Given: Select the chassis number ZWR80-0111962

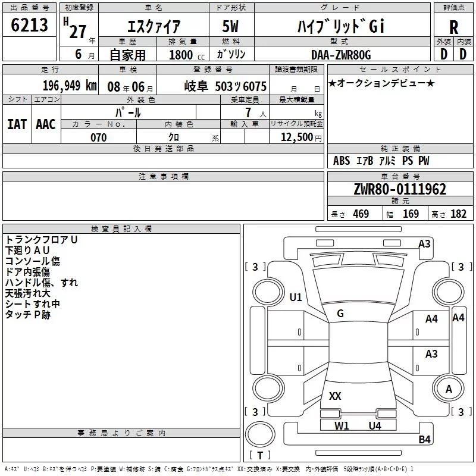Looking at the screenshot, I should coord(400,189).
